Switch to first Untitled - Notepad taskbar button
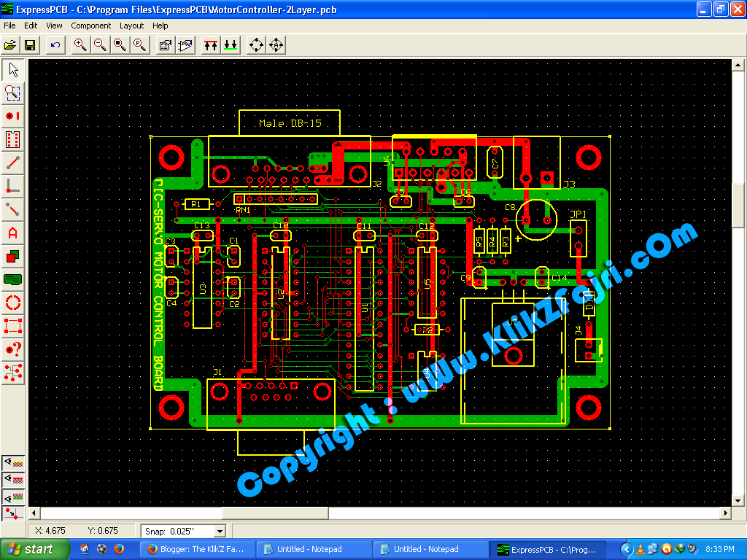747x560 pixels. click(314, 550)
